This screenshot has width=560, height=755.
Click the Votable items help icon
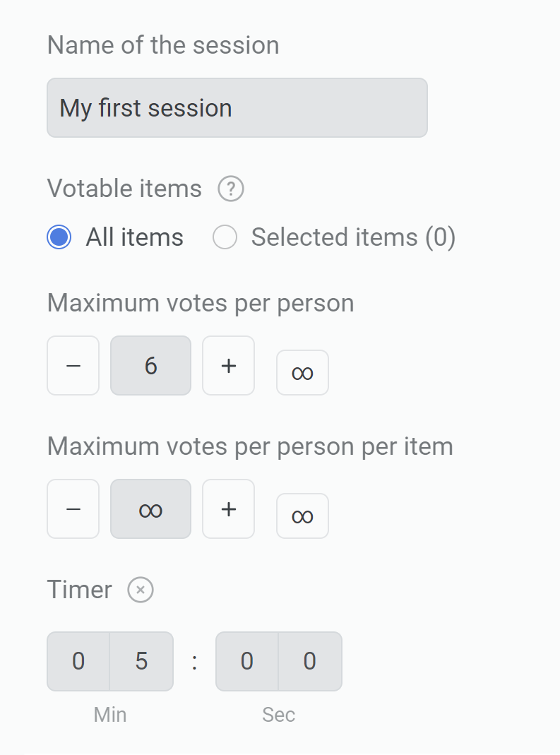(231, 189)
